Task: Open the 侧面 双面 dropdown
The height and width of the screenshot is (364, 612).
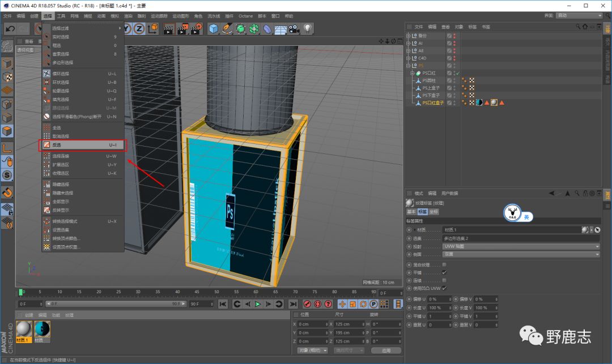Action: (521, 254)
